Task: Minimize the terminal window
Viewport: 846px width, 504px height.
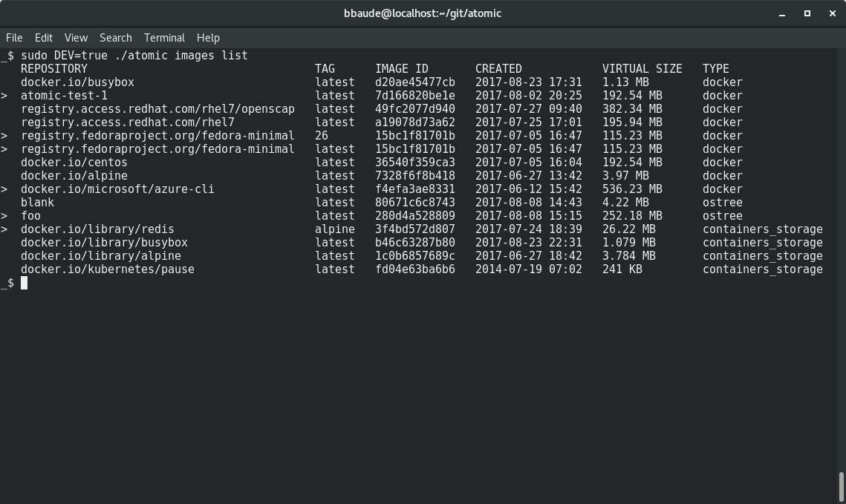Action: click(781, 13)
